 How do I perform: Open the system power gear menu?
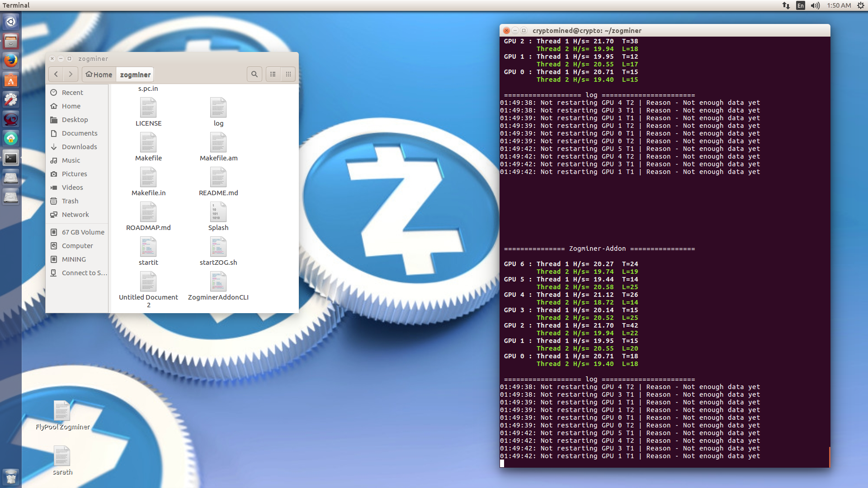pos(861,5)
